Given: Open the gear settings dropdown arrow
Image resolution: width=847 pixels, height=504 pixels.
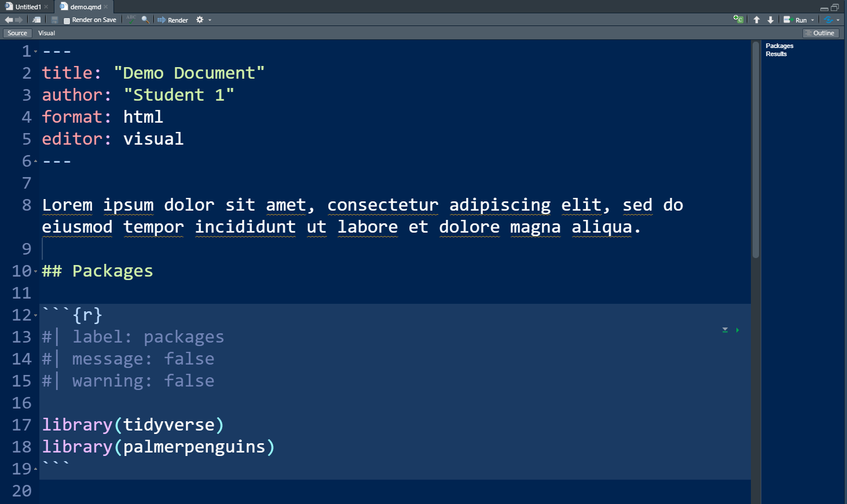Looking at the screenshot, I should coord(210,20).
